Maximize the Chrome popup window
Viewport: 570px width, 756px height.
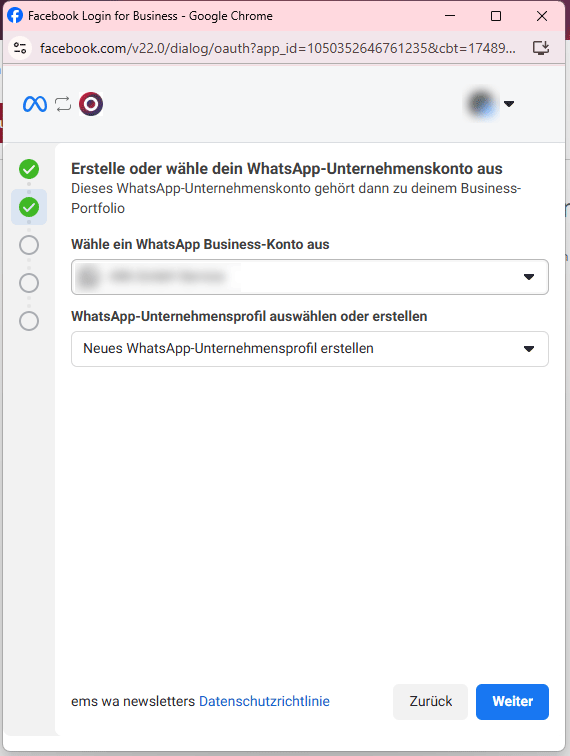(496, 16)
